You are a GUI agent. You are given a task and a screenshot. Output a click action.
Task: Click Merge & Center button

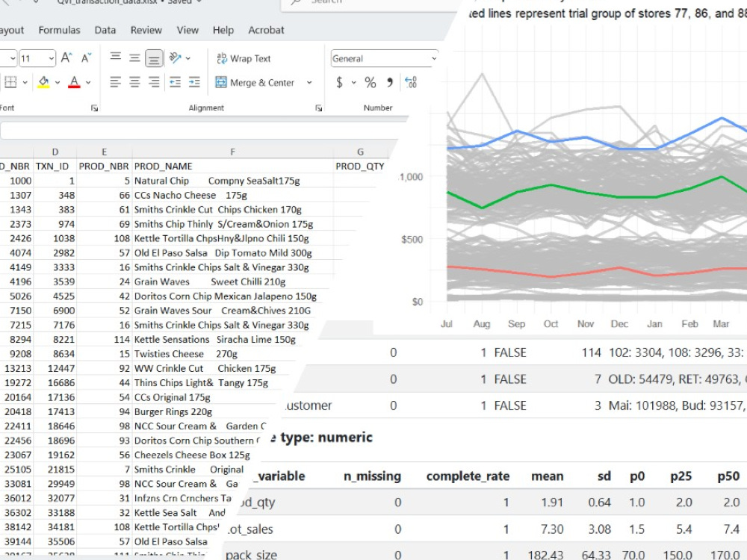(255, 82)
